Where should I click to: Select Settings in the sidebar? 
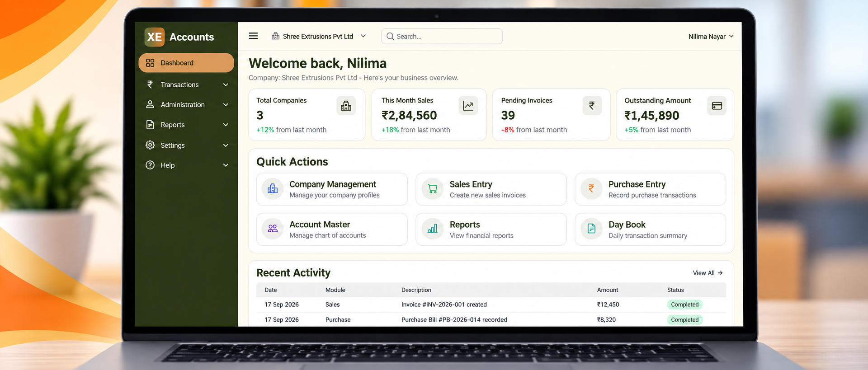point(186,145)
